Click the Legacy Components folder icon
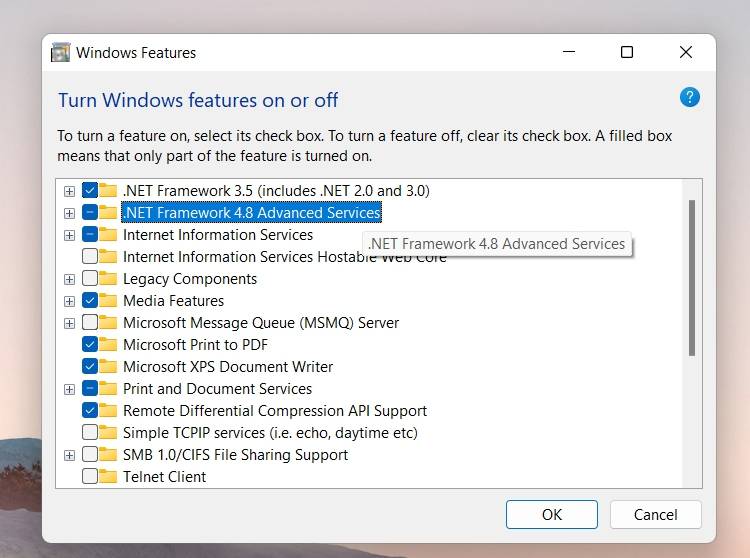 [x=108, y=279]
